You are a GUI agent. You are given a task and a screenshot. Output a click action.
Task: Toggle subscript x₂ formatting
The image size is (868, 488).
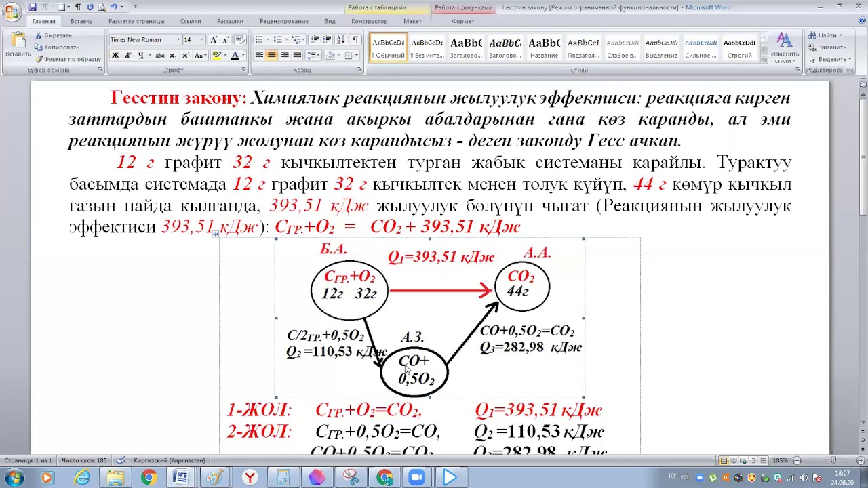coord(173,56)
